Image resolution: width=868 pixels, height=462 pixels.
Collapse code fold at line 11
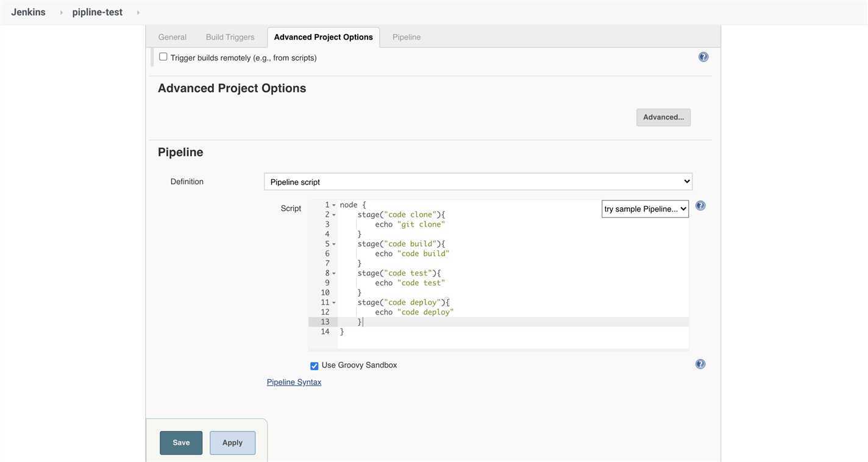point(334,303)
